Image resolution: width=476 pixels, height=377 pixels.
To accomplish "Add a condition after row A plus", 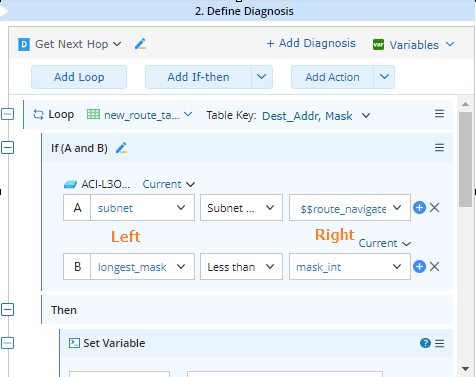I will [419, 208].
